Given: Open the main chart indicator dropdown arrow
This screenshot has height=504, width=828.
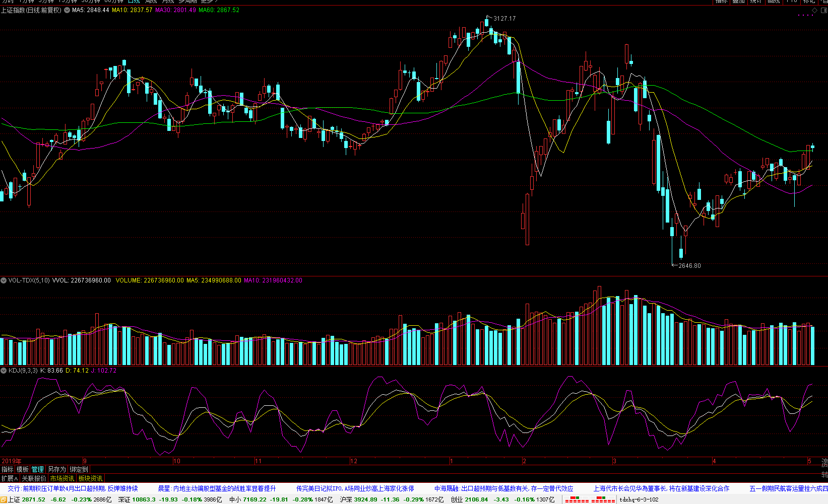Looking at the screenshot, I should (x=67, y=10).
